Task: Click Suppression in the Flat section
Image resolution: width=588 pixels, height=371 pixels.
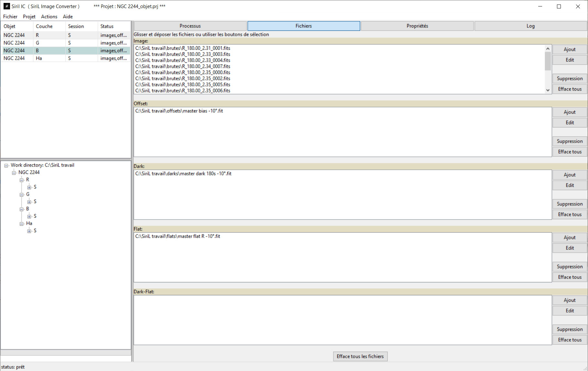Action: (x=570, y=267)
